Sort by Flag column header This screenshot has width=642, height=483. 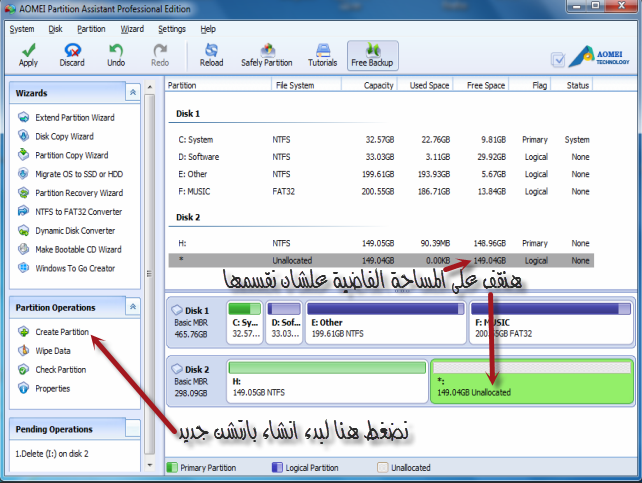(x=530, y=85)
